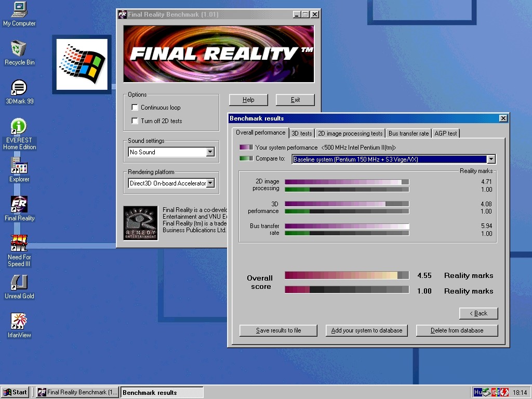The height and width of the screenshot is (399, 532).
Task: Switch to the Overall performance tab
Action: [x=260, y=132]
